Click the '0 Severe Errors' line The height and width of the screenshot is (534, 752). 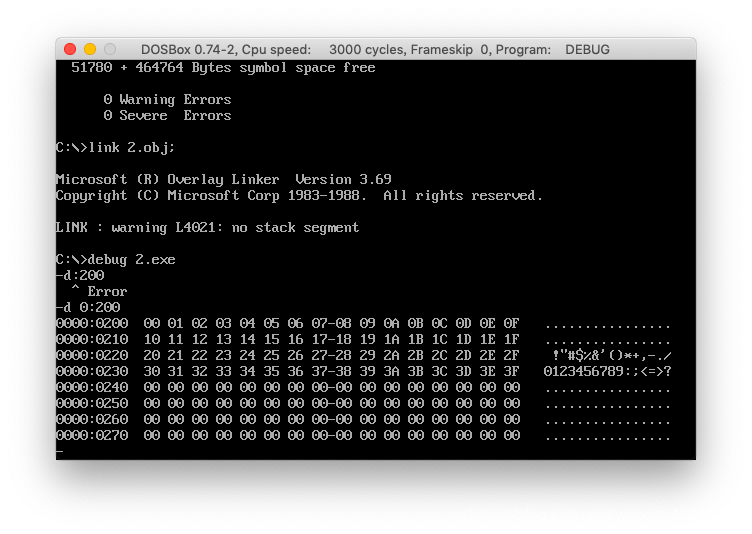point(167,116)
